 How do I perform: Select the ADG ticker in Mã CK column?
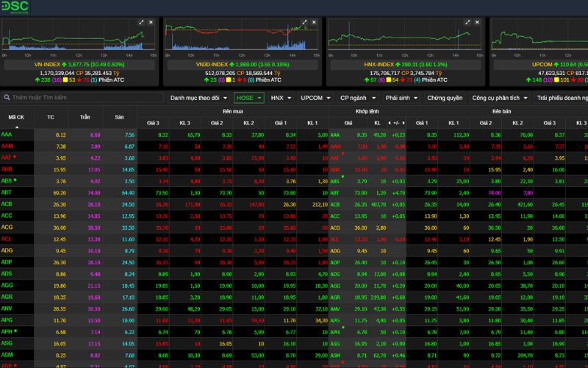pos(7,250)
